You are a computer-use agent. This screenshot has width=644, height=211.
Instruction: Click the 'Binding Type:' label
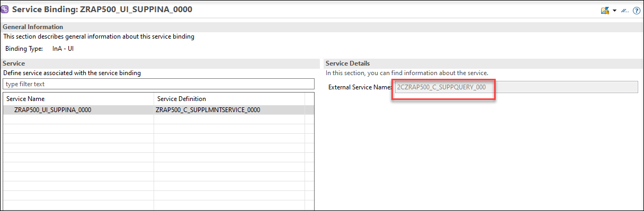(24, 49)
